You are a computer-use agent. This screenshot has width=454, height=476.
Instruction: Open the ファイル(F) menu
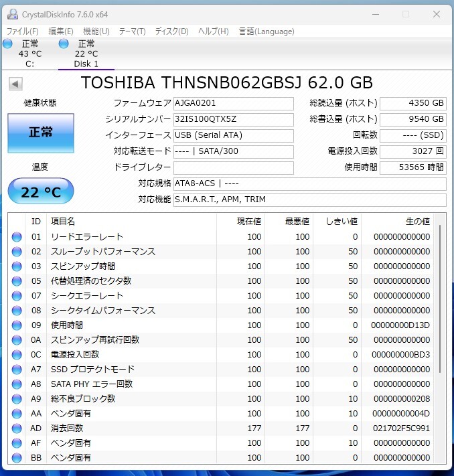click(x=23, y=31)
